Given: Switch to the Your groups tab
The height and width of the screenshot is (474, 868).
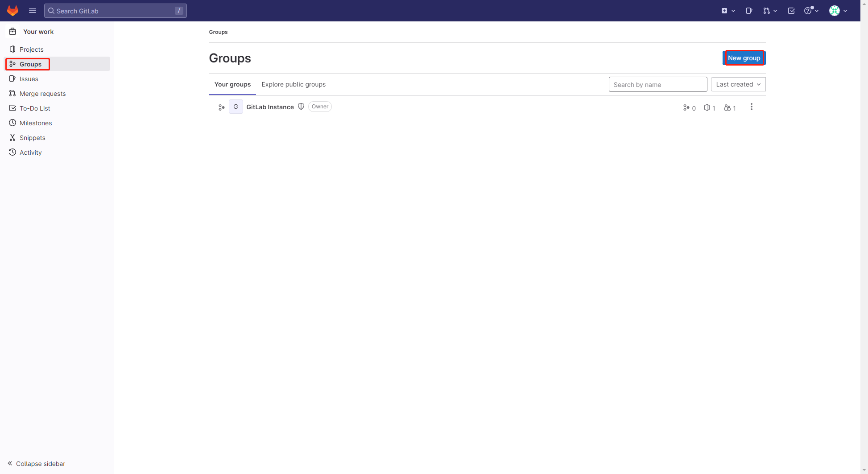Looking at the screenshot, I should 232,84.
